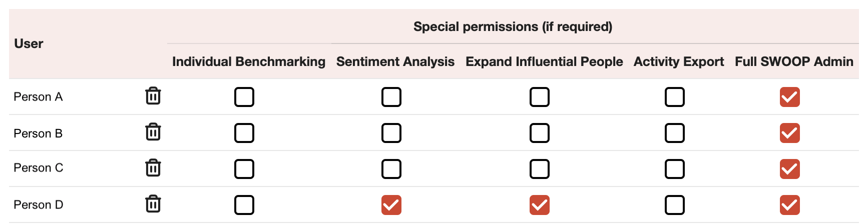Uncheck Full SWOOP Admin for Person A
The height and width of the screenshot is (224, 868).
[790, 97]
